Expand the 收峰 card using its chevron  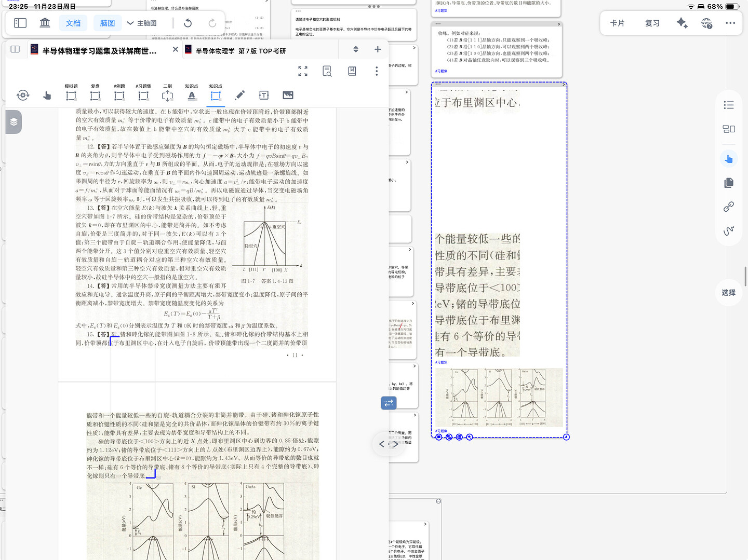[558, 23]
